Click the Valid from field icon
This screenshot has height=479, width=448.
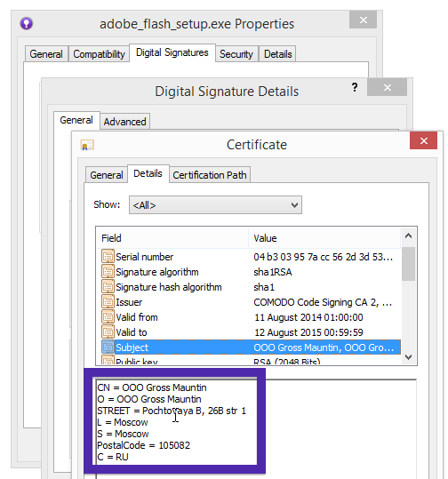[x=108, y=316]
